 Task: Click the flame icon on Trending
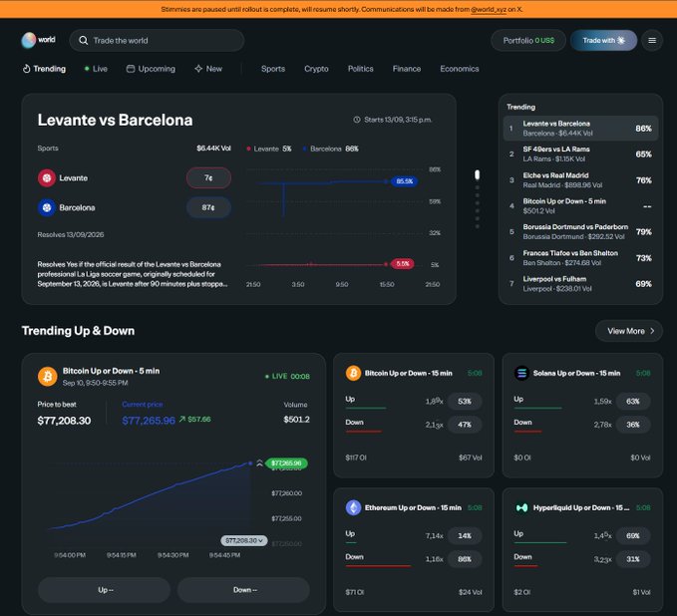pos(26,69)
